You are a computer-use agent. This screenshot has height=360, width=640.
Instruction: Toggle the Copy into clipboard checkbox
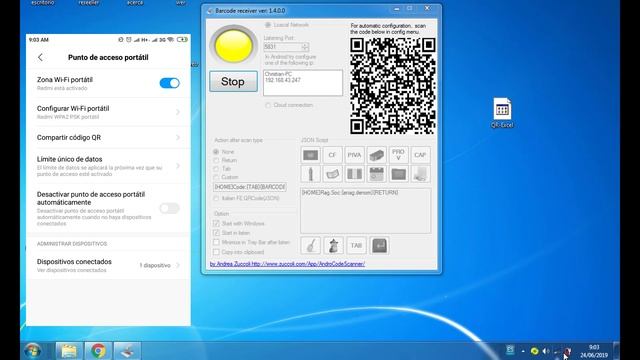216,252
